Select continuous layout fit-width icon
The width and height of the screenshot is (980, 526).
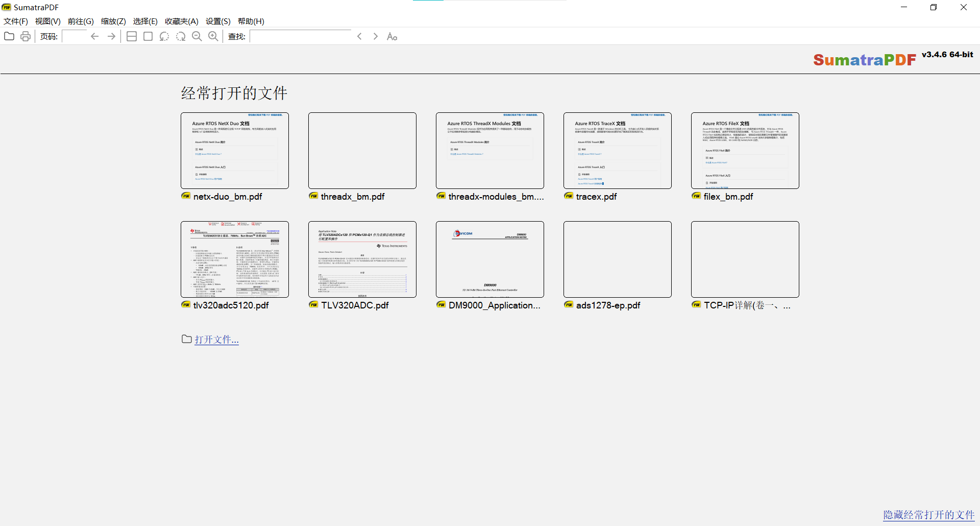[x=132, y=36]
